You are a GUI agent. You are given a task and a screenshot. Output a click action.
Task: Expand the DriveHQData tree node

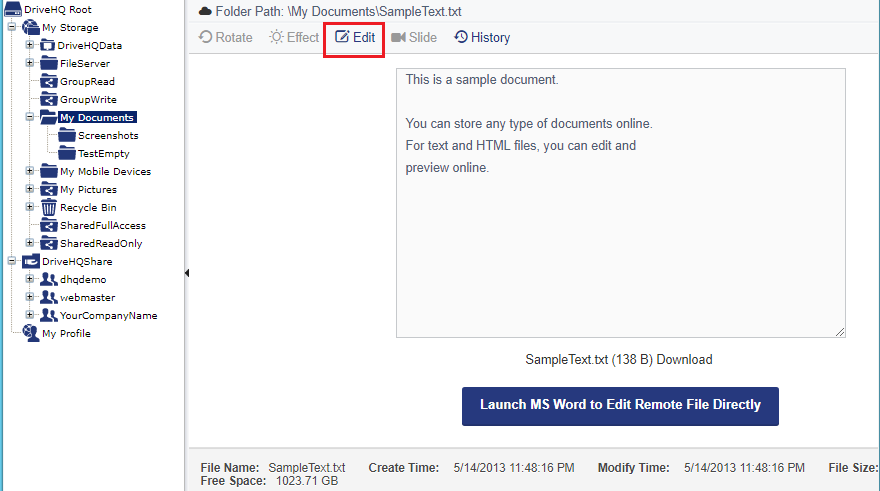pyautogui.click(x=30, y=45)
